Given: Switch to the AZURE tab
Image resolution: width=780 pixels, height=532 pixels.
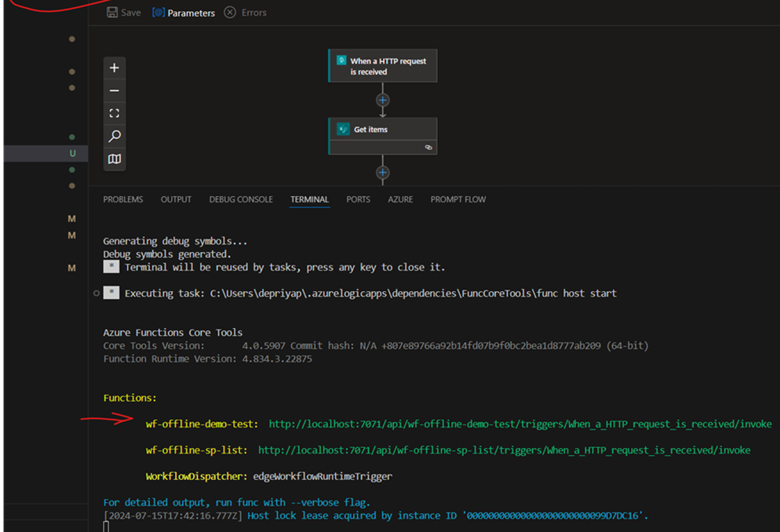Looking at the screenshot, I should pyautogui.click(x=400, y=199).
